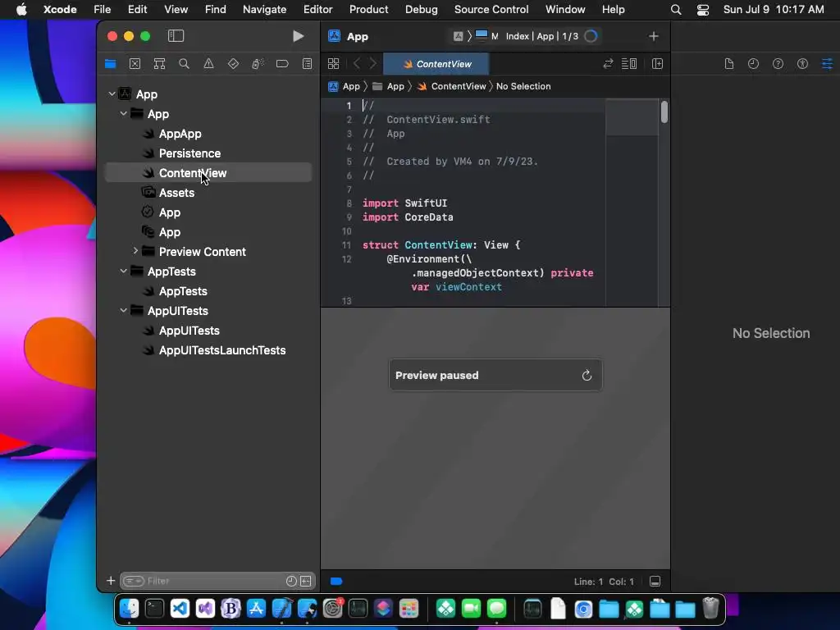Screen dimensions: 840x630
Task: Adjust editor options lines icon
Action: (x=629, y=64)
